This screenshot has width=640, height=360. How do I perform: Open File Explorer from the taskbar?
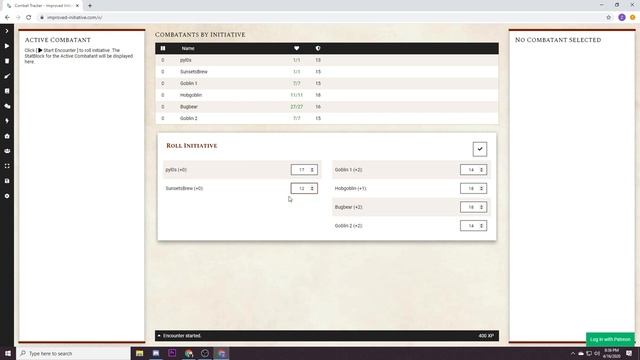click(x=140, y=353)
